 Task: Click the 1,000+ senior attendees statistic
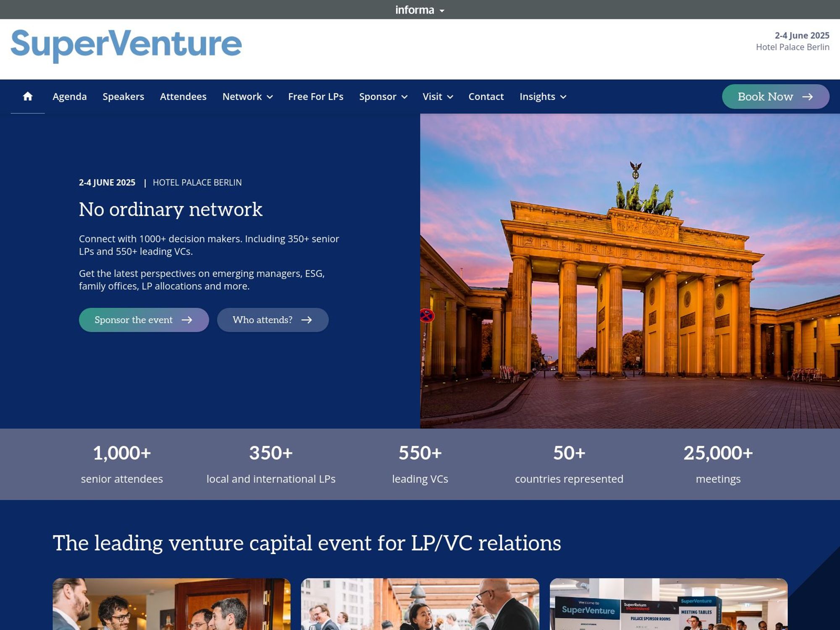tap(122, 464)
